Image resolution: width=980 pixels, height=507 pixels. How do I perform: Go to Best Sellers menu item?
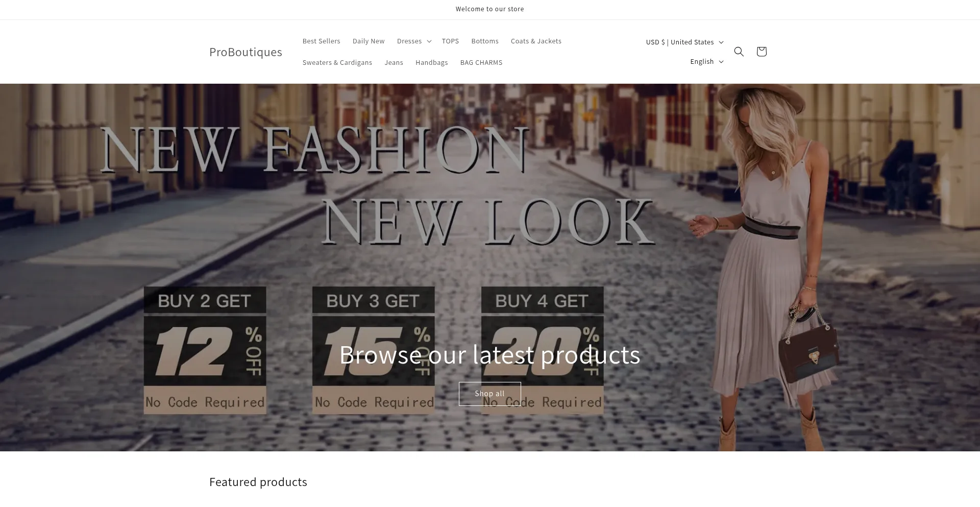pyautogui.click(x=321, y=41)
